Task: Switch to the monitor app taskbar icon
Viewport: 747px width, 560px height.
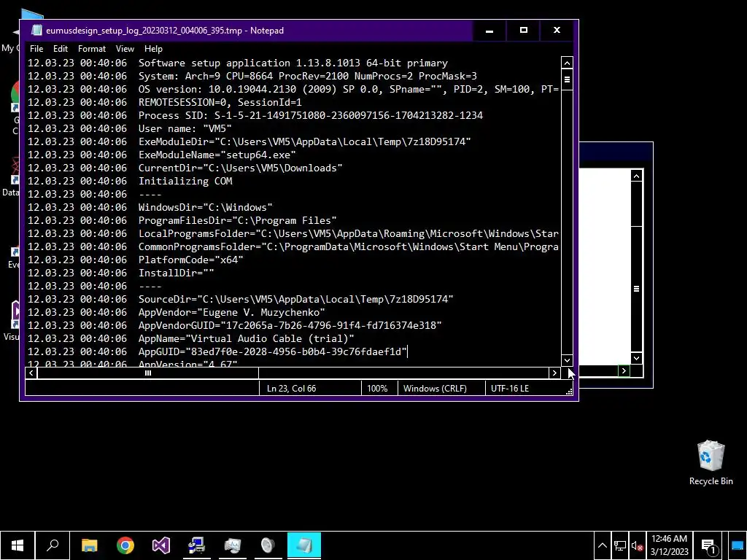Action: (x=233, y=545)
